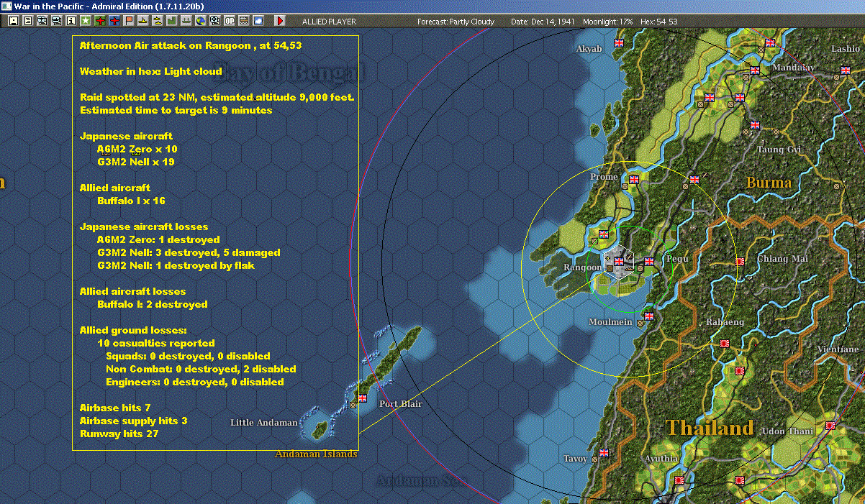Click the 'Buffalo I x 16' line
The width and height of the screenshot is (865, 504).
(x=131, y=201)
